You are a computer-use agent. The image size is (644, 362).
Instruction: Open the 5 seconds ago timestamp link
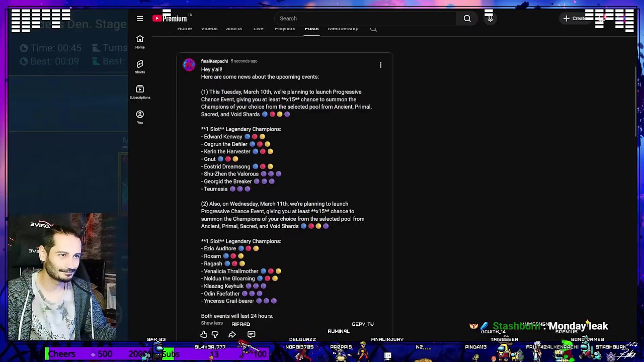[244, 61]
